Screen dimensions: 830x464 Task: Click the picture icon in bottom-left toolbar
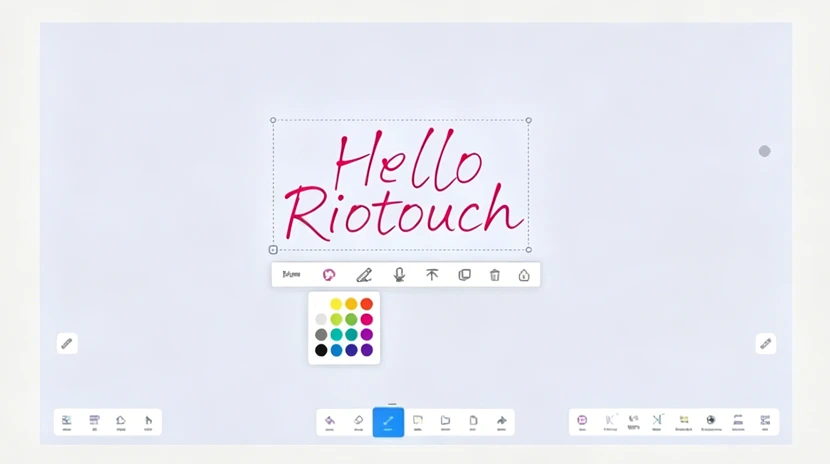tap(67, 422)
